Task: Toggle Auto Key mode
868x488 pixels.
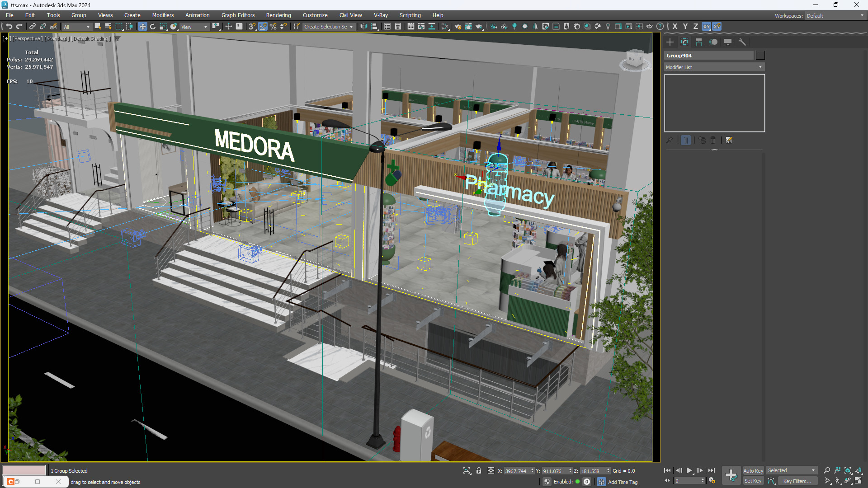Action: tap(753, 471)
